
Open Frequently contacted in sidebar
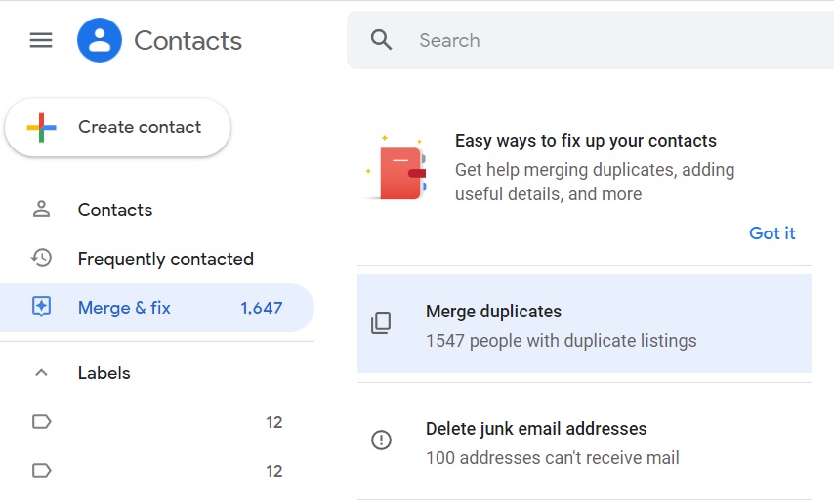165,259
